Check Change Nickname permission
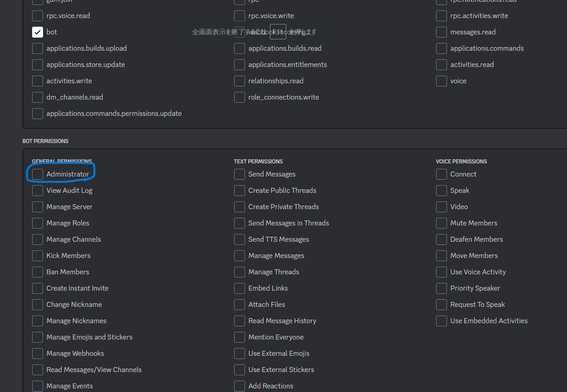This screenshot has height=392, width=567. [x=38, y=305]
